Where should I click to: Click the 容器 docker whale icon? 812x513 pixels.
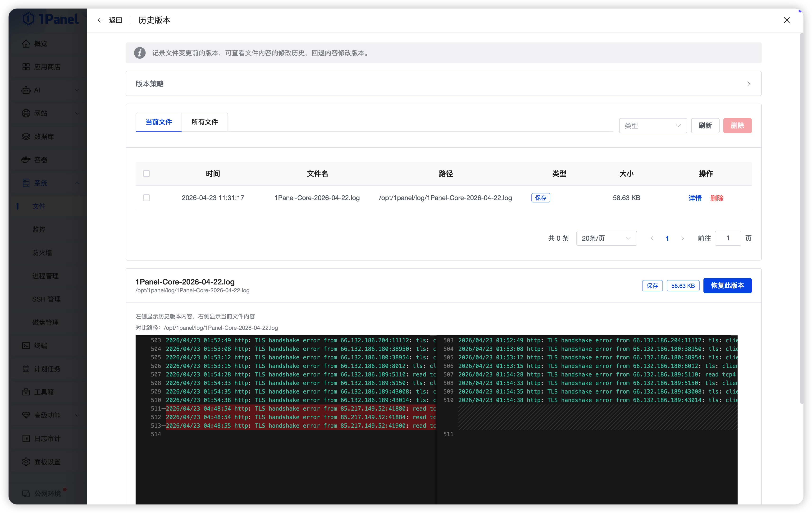[26, 160]
